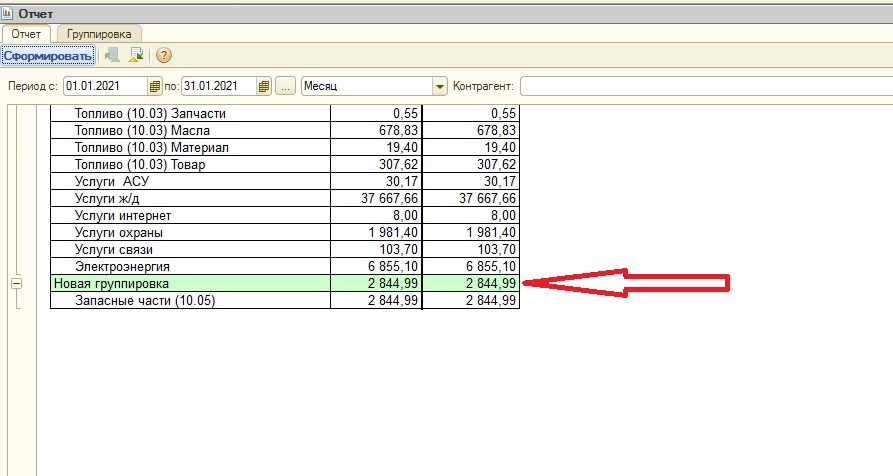Open help with the question mark icon
The height and width of the screenshot is (476, 893).
164,55
